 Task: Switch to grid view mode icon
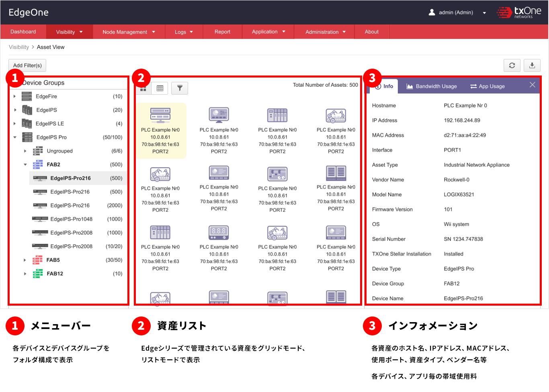[143, 88]
